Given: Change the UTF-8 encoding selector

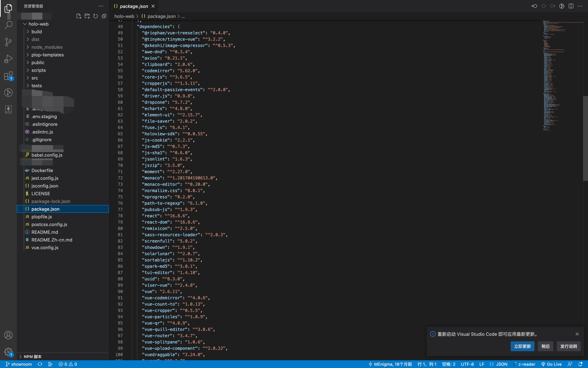Looking at the screenshot, I should click(x=467, y=364).
